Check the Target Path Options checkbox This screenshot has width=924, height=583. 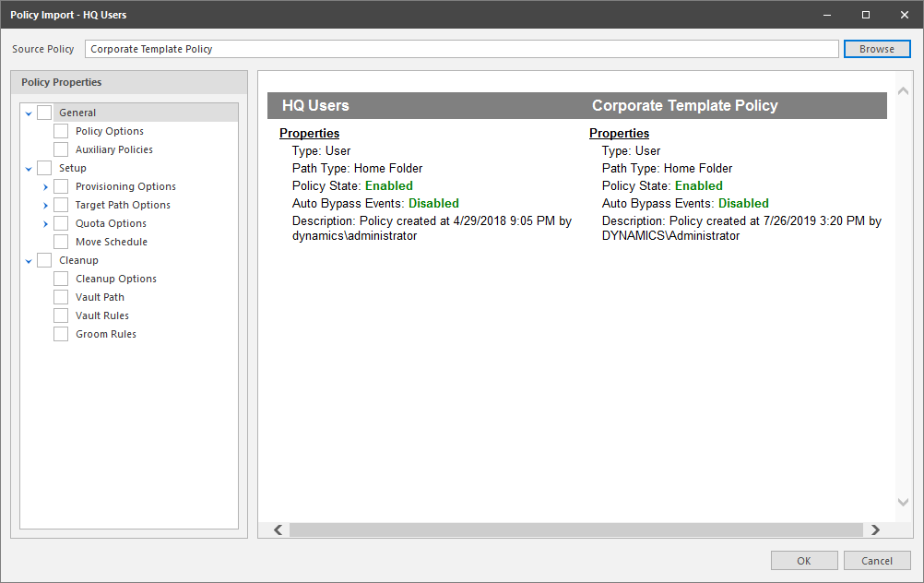coord(61,205)
